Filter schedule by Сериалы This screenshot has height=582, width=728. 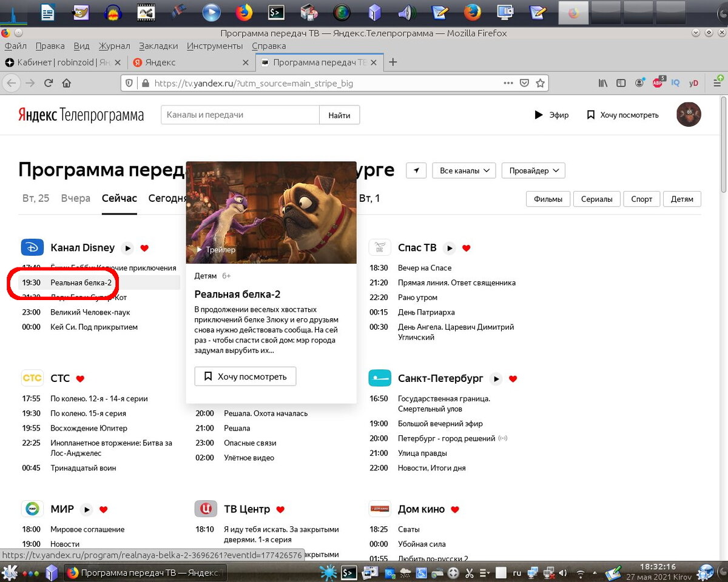coord(596,199)
